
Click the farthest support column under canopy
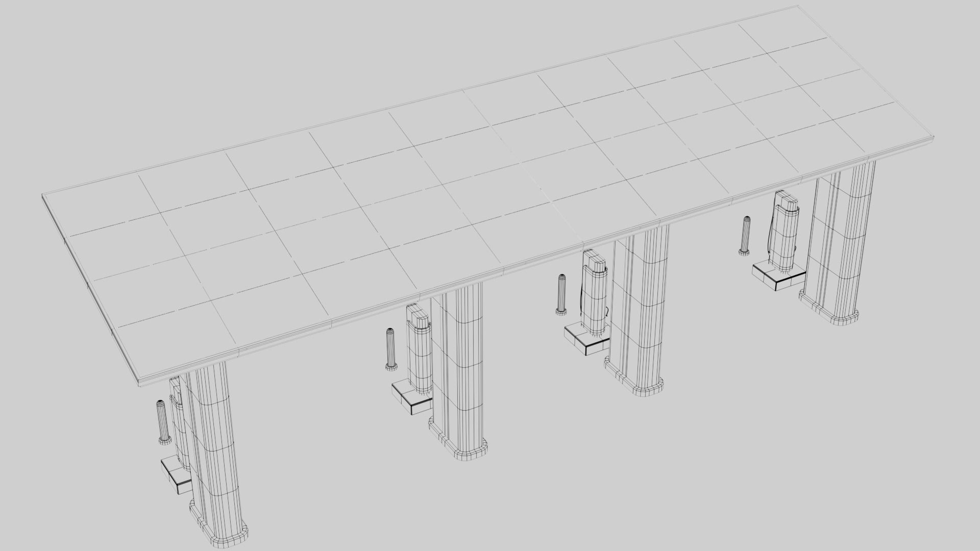[837, 242]
